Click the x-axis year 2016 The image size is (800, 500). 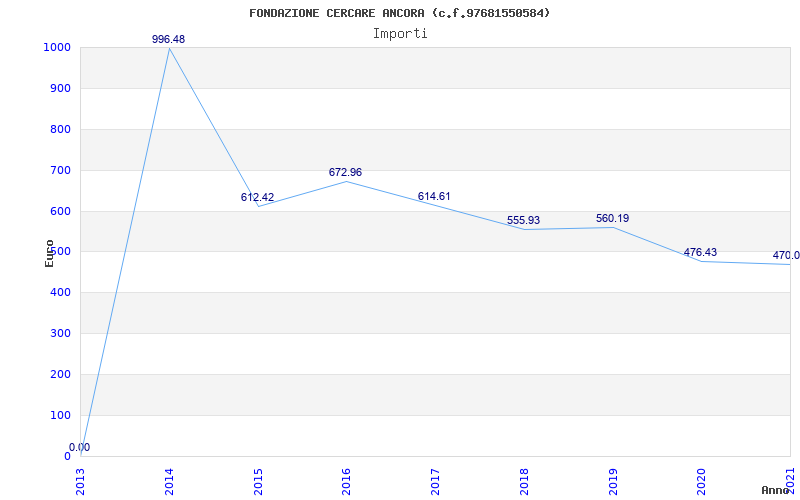pos(346,482)
